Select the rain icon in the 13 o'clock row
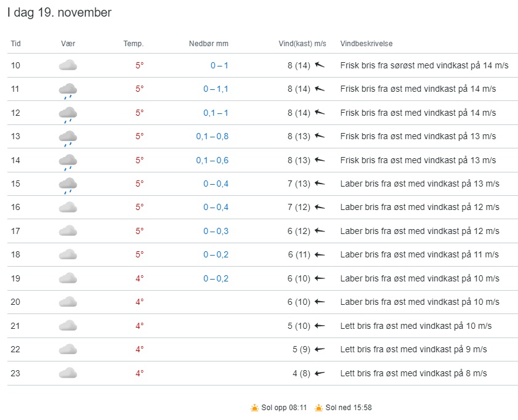Image resolution: width=518 pixels, height=420 pixels. [68, 137]
